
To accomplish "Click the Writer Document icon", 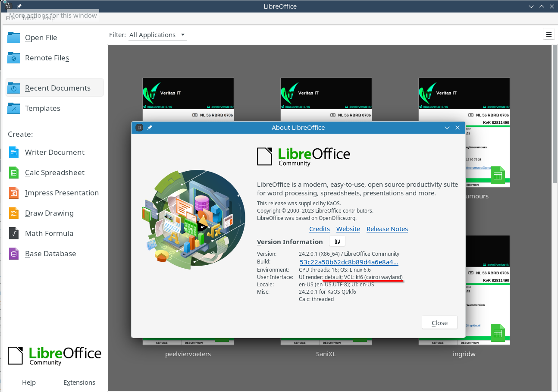I will click(x=14, y=152).
